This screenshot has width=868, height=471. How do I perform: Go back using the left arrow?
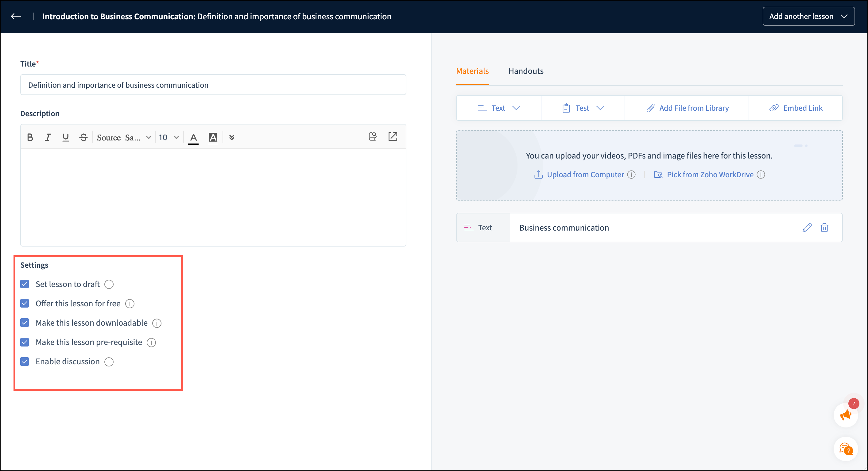(x=16, y=16)
